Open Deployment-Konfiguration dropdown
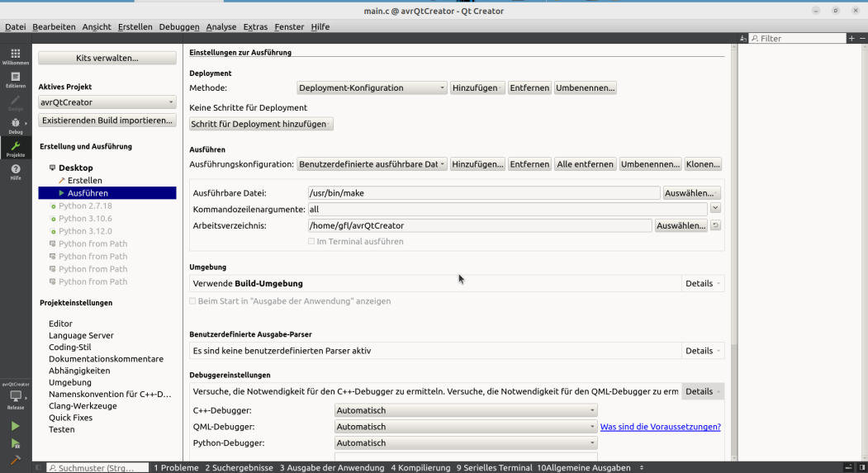Viewport: 868px width, 473px height. pos(372,88)
